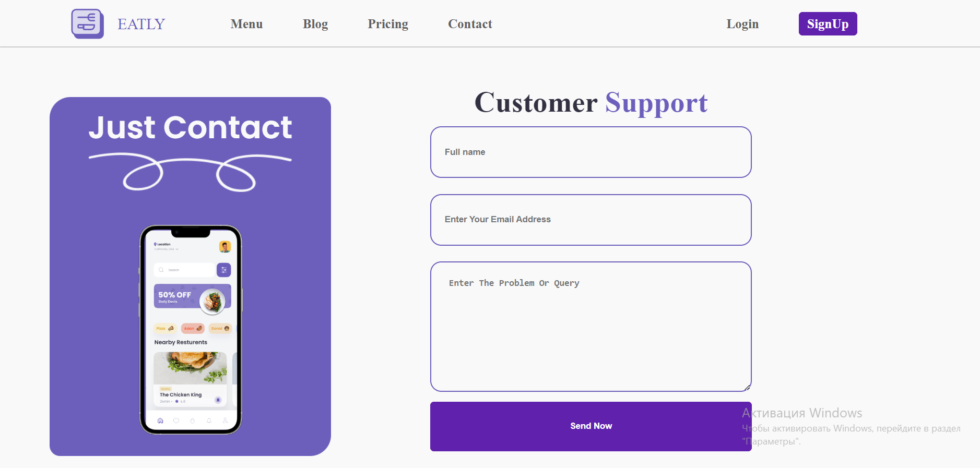Tap the filter sliders icon in phone mockup

click(224, 270)
